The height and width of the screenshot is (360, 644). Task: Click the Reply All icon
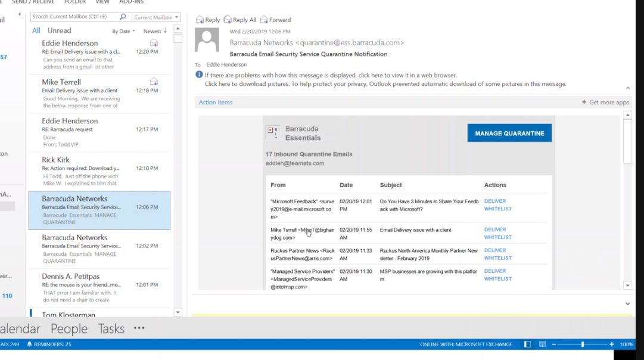(x=228, y=20)
